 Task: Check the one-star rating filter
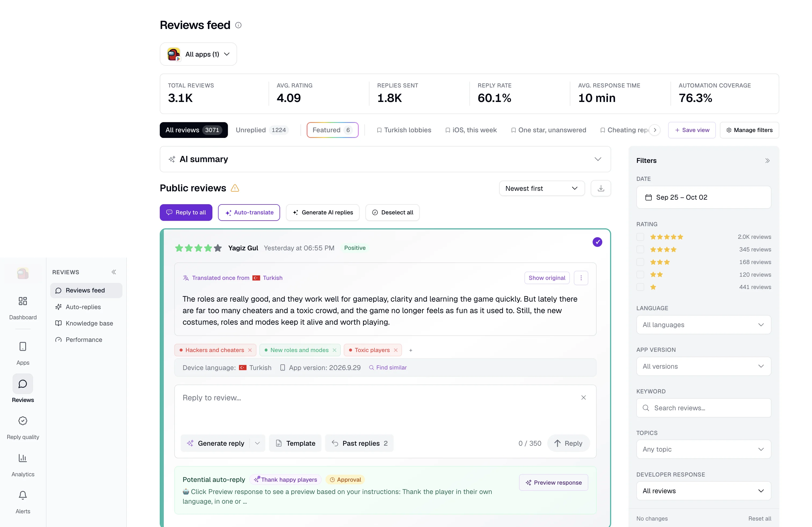[640, 287]
